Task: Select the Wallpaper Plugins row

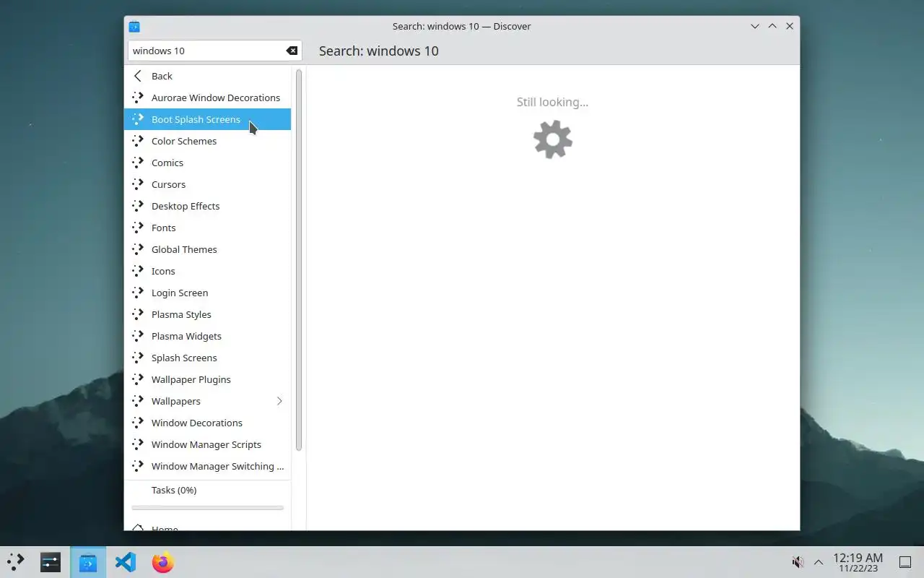Action: [208, 379]
